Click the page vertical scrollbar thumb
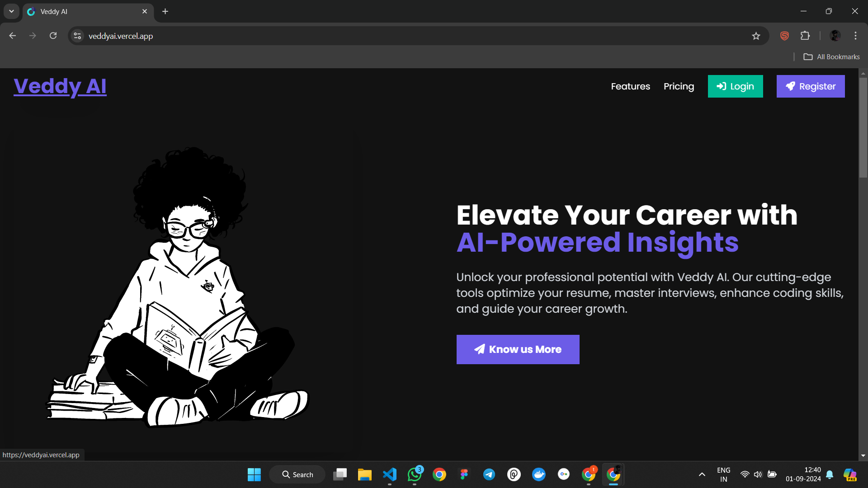This screenshot has width=868, height=488. tap(863, 127)
